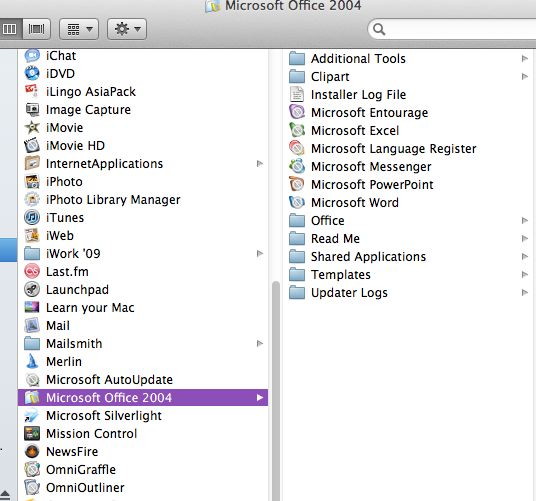Click the Microsoft PowerPoint icon

tap(297, 184)
